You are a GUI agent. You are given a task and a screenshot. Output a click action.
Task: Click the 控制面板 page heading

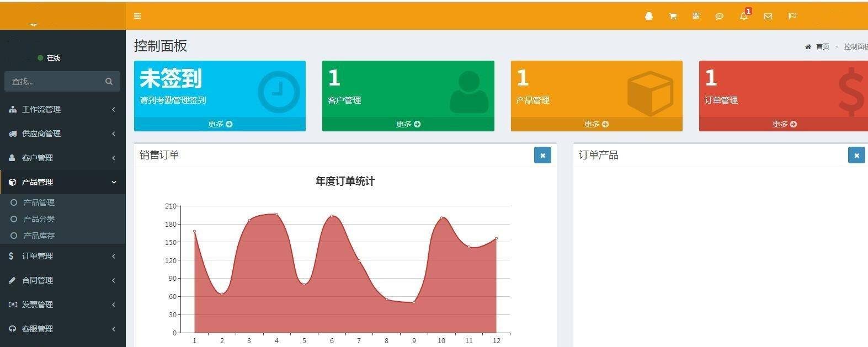point(161,46)
